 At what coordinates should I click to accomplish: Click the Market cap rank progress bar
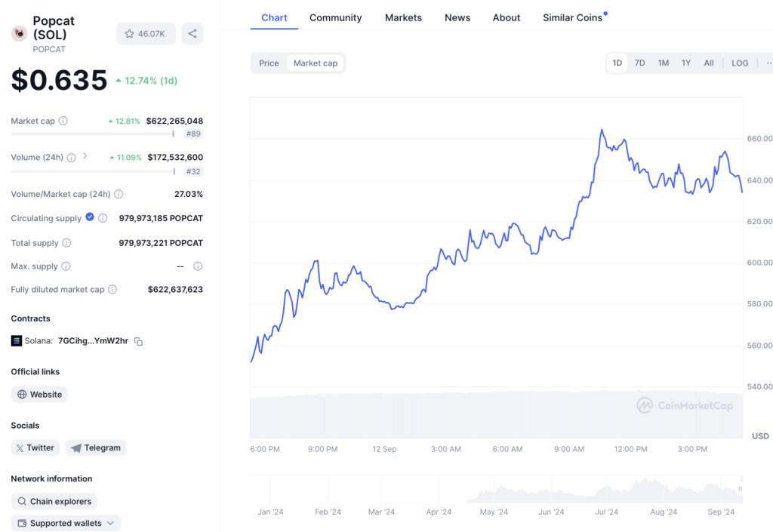point(93,134)
